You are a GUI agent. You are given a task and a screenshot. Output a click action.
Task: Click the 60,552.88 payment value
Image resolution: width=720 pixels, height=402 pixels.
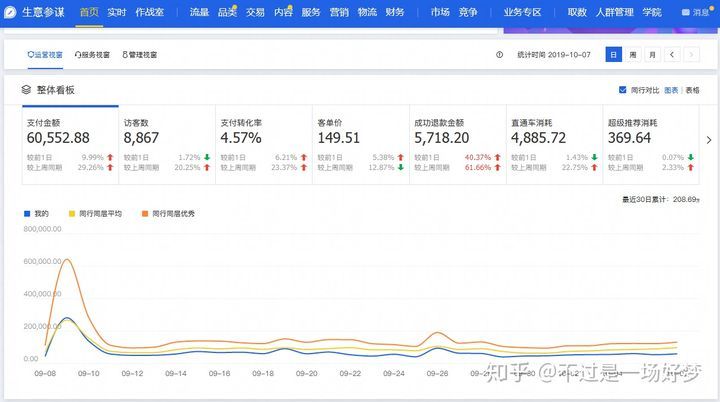point(58,138)
